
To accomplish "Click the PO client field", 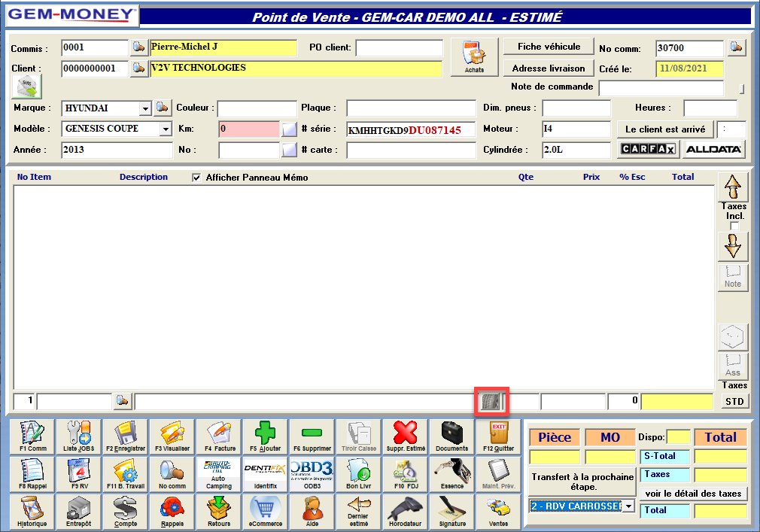I will tap(400, 48).
